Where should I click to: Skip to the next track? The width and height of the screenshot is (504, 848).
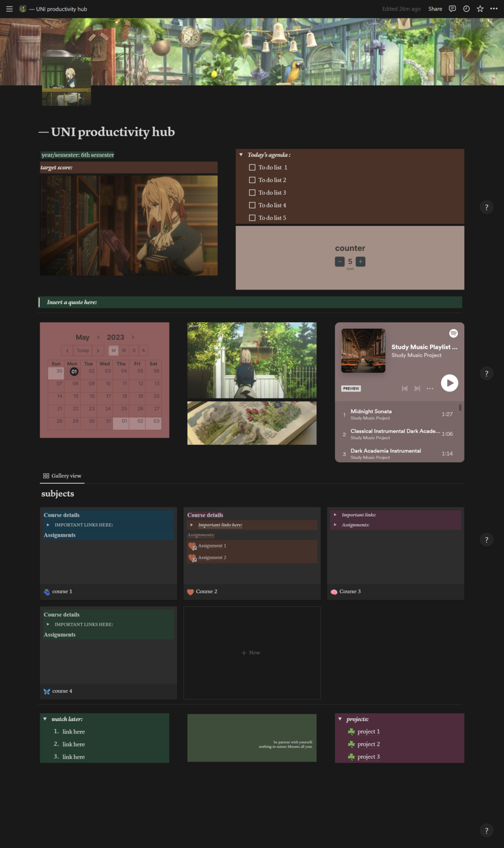pos(417,388)
